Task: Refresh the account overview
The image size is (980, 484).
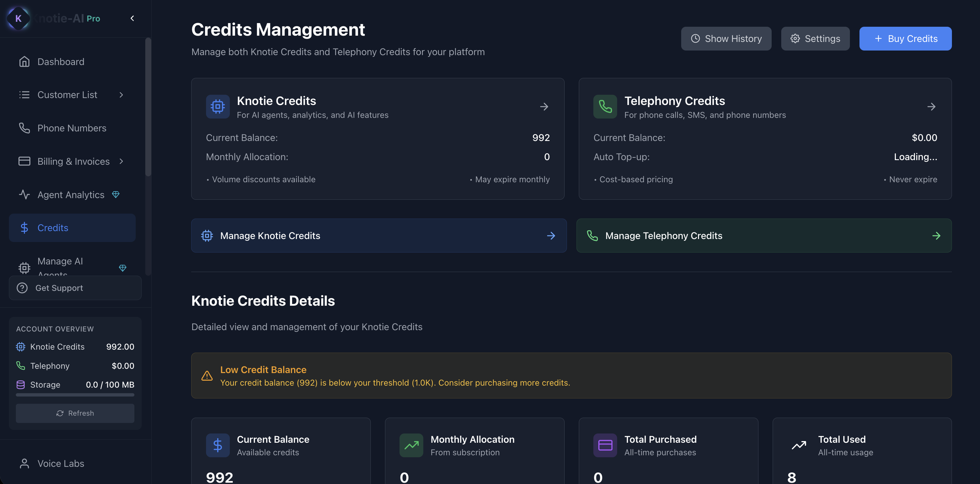Action: 75,413
